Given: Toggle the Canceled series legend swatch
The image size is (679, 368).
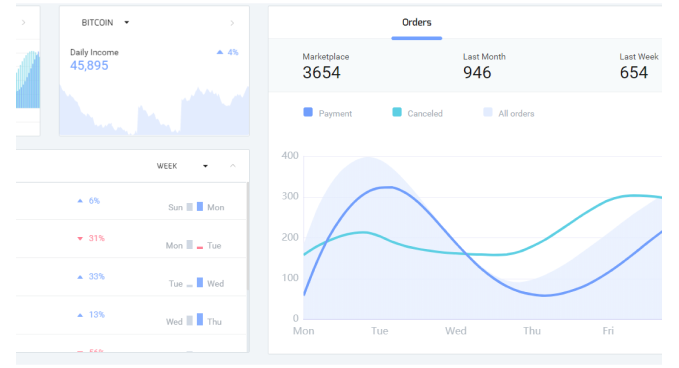Looking at the screenshot, I should click(397, 113).
